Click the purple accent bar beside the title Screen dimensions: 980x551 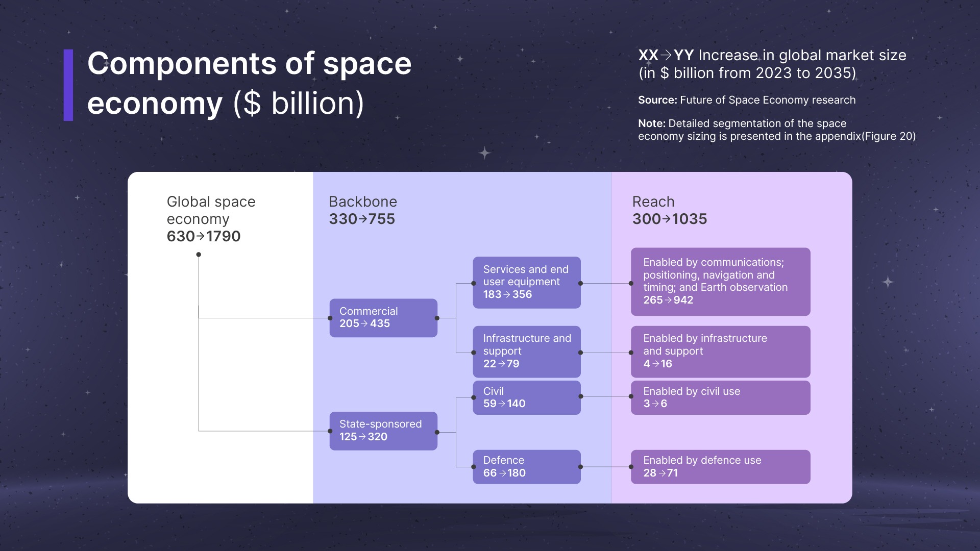[68, 85]
